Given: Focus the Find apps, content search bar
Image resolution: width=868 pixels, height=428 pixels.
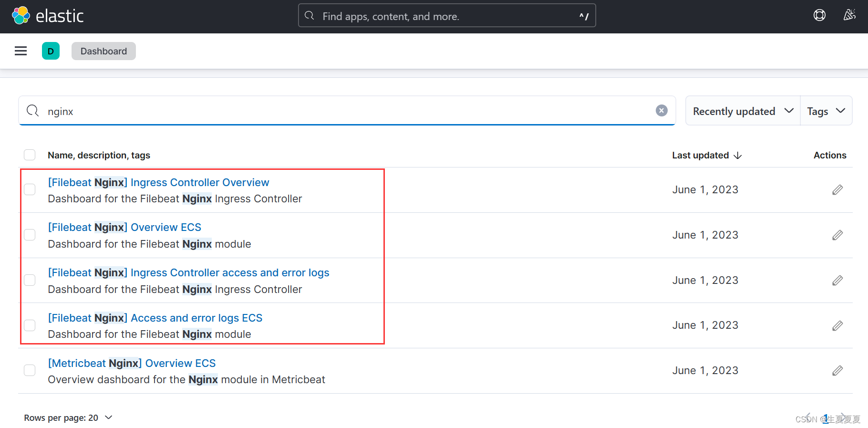Looking at the screenshot, I should pyautogui.click(x=447, y=16).
